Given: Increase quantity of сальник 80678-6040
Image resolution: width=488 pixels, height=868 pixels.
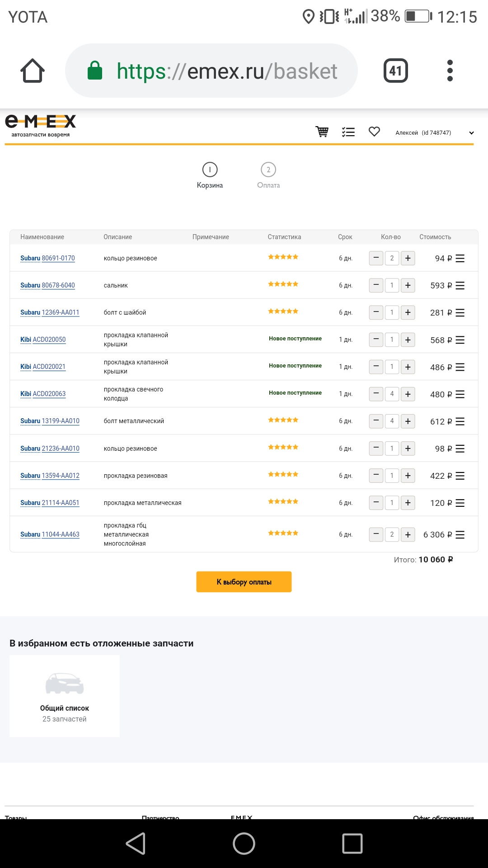Looking at the screenshot, I should (x=408, y=285).
